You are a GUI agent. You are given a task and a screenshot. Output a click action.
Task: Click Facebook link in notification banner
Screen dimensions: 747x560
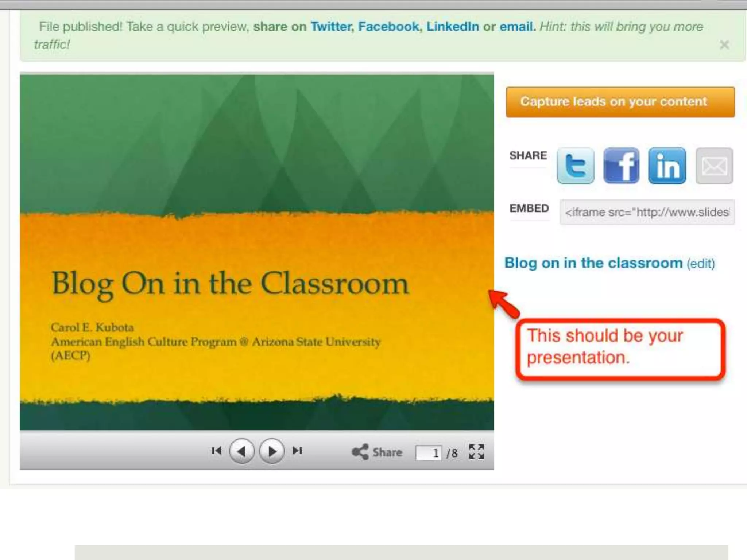pyautogui.click(x=389, y=27)
